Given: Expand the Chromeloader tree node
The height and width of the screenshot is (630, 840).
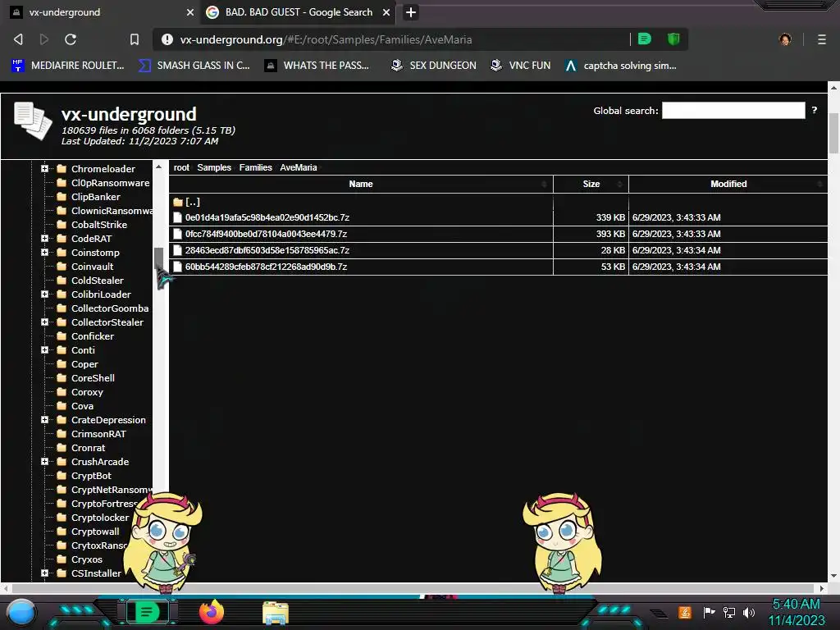Looking at the screenshot, I should pyautogui.click(x=44, y=168).
